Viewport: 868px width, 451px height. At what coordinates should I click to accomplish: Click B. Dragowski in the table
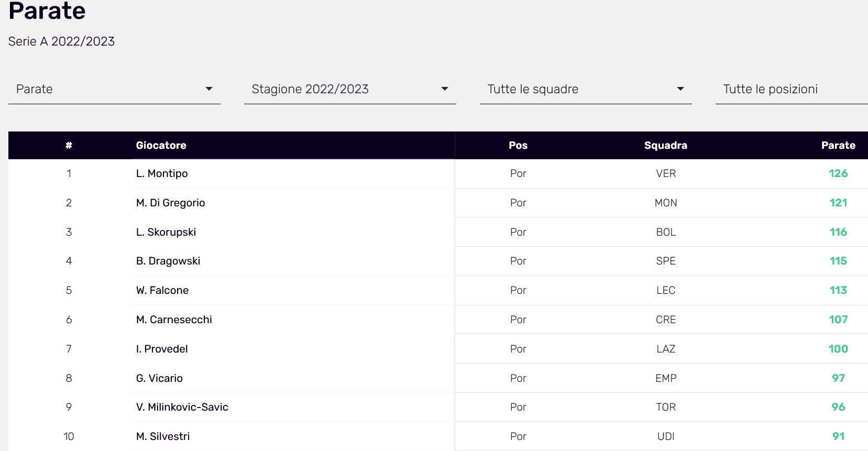[168, 261]
